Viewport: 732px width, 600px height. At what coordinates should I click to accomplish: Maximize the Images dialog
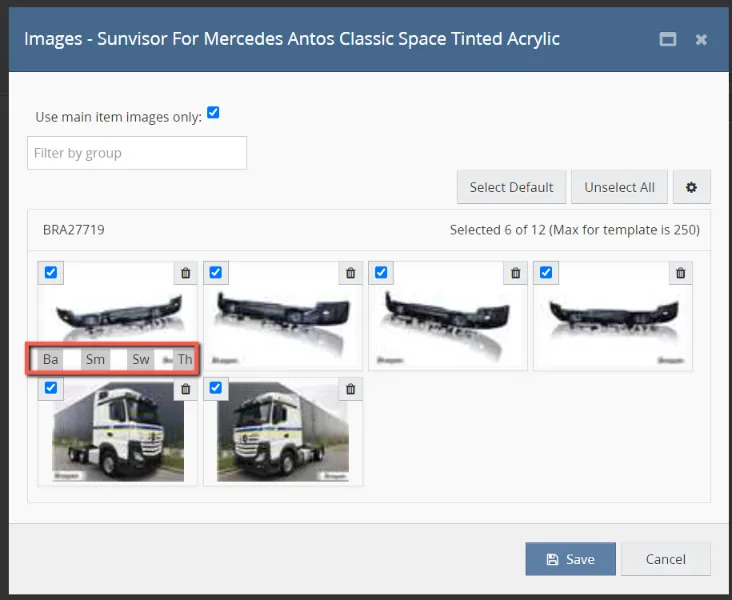click(668, 40)
